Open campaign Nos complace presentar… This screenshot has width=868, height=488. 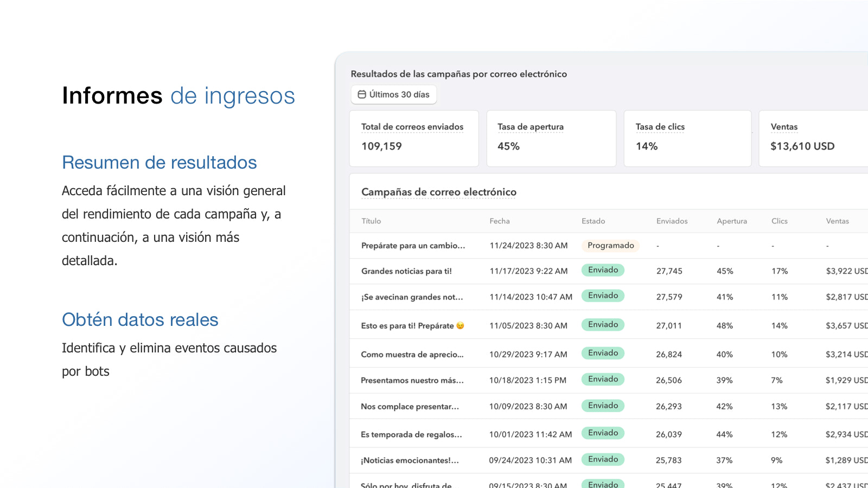coord(410,407)
